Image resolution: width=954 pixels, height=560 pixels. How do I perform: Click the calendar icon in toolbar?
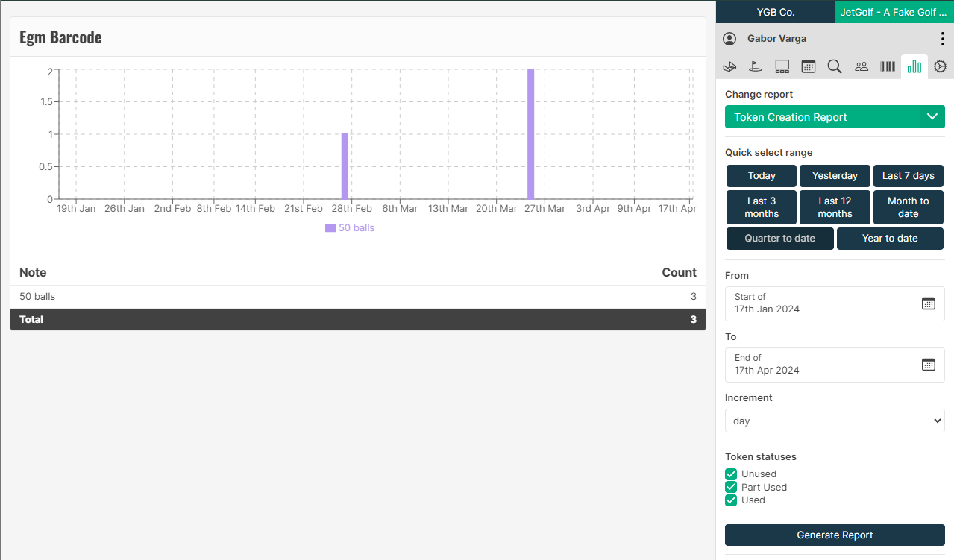tap(809, 66)
